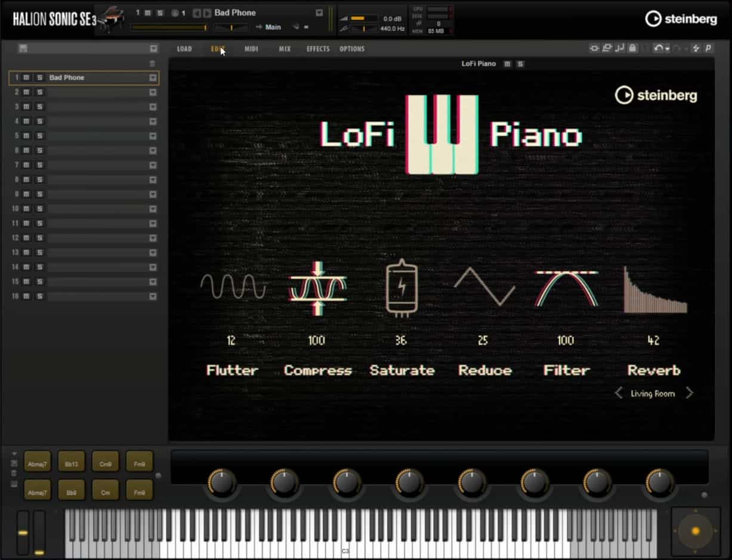Click the lock icon in the toolbar

(x=632, y=48)
